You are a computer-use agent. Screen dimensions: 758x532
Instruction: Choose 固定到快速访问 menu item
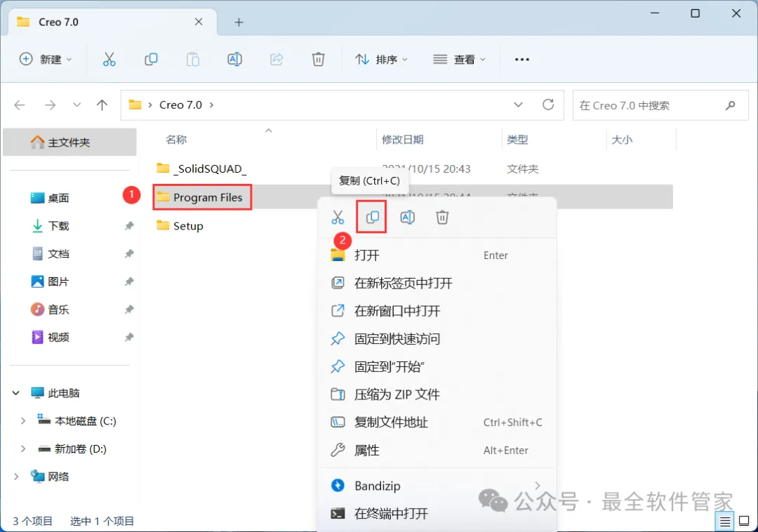pos(437,339)
